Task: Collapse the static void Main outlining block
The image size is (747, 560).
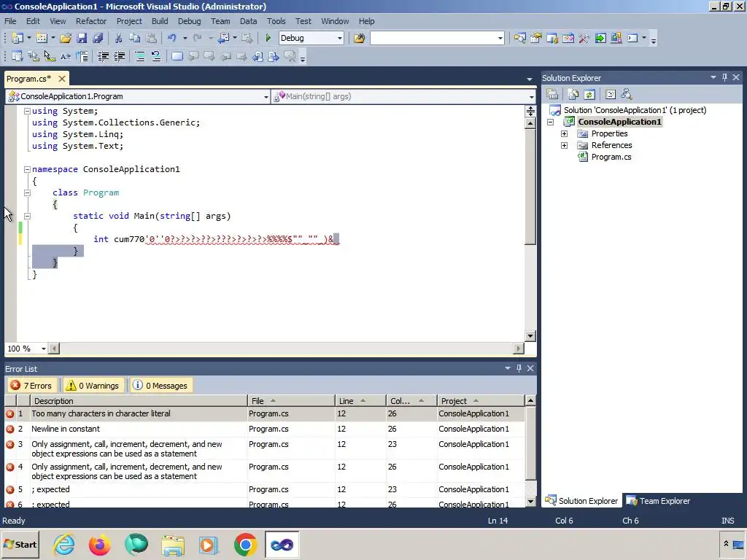Action: tap(27, 216)
